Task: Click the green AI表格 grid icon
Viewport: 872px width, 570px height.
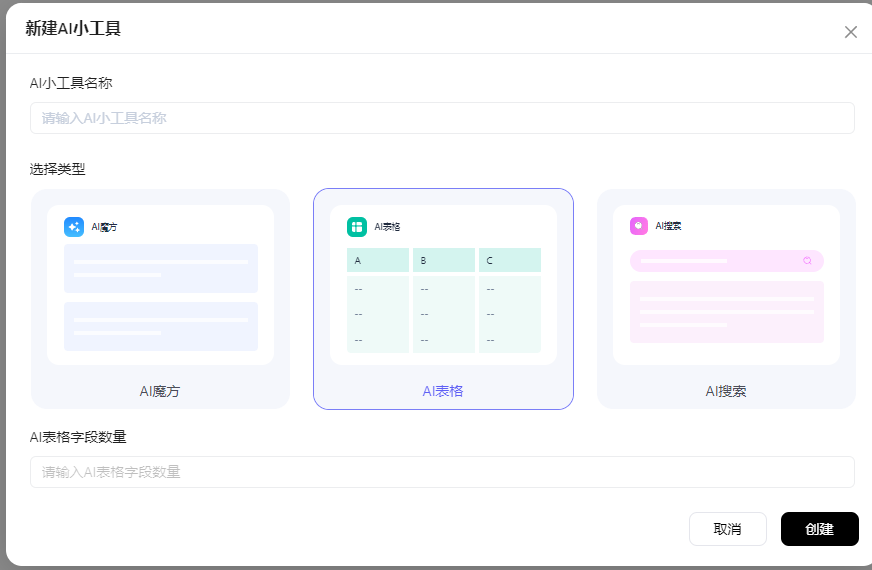Action: [357, 227]
